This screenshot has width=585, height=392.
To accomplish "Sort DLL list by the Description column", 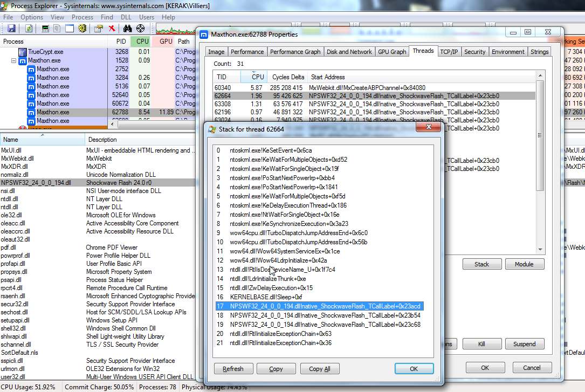I will tap(140, 140).
